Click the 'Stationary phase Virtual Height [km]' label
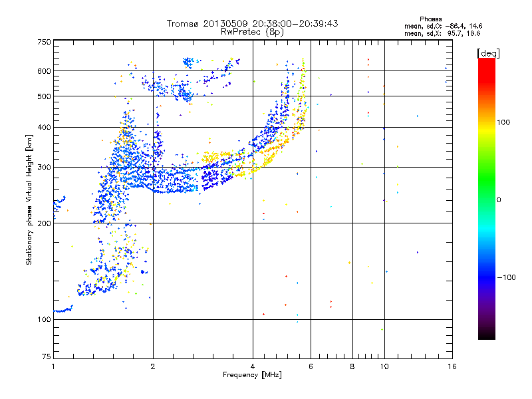Viewport: 532px width, 399px height. coord(29,199)
